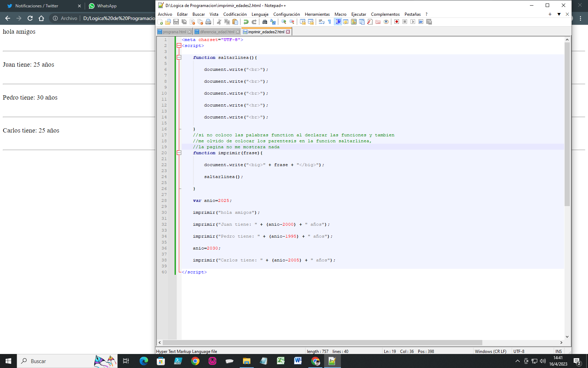Click the Zoom Out magnifier icon
Viewport: 588px width, 368px height.
tap(292, 22)
